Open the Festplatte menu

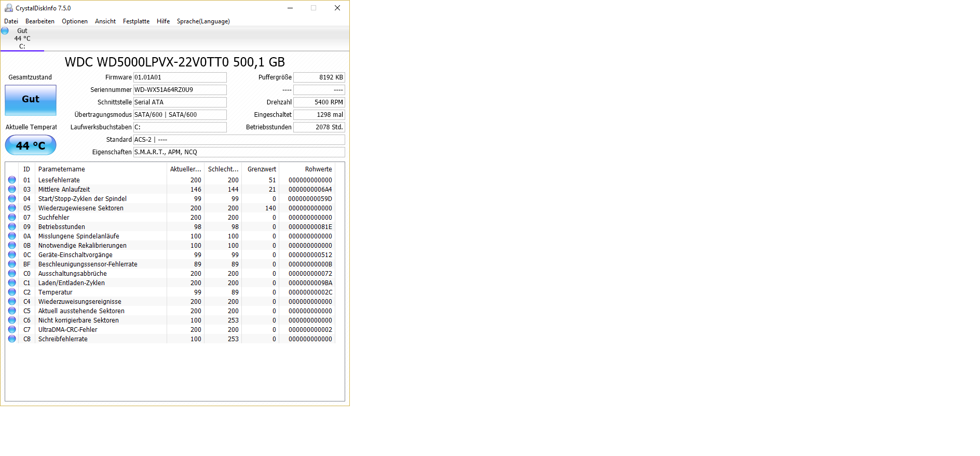coord(136,21)
